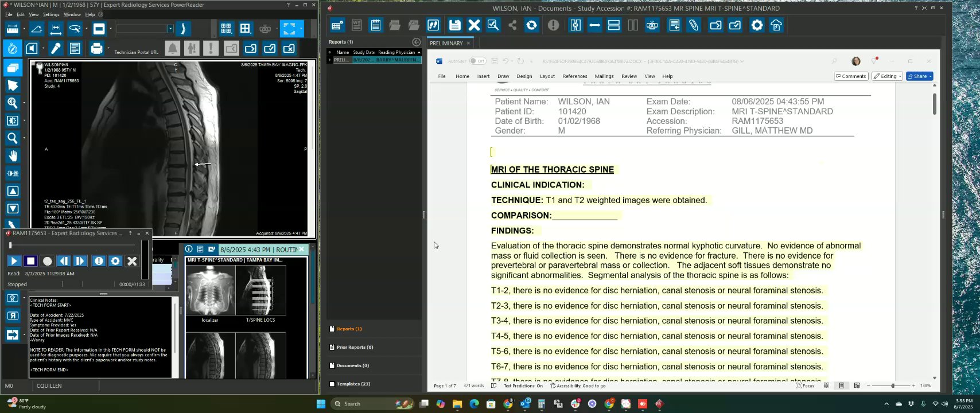Image resolution: width=980 pixels, height=413 pixels.
Task: Open the hanging protocol combo box dropdown
Action: pyautogui.click(x=170, y=29)
